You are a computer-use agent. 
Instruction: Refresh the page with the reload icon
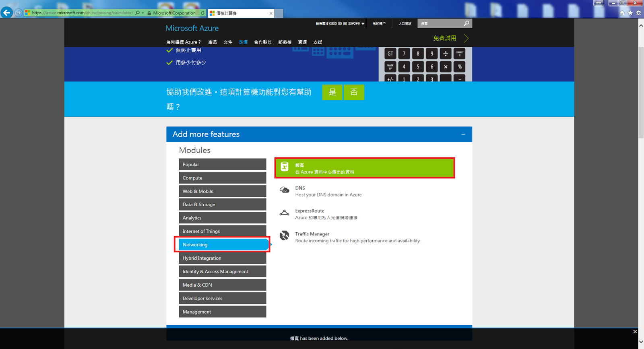point(202,13)
